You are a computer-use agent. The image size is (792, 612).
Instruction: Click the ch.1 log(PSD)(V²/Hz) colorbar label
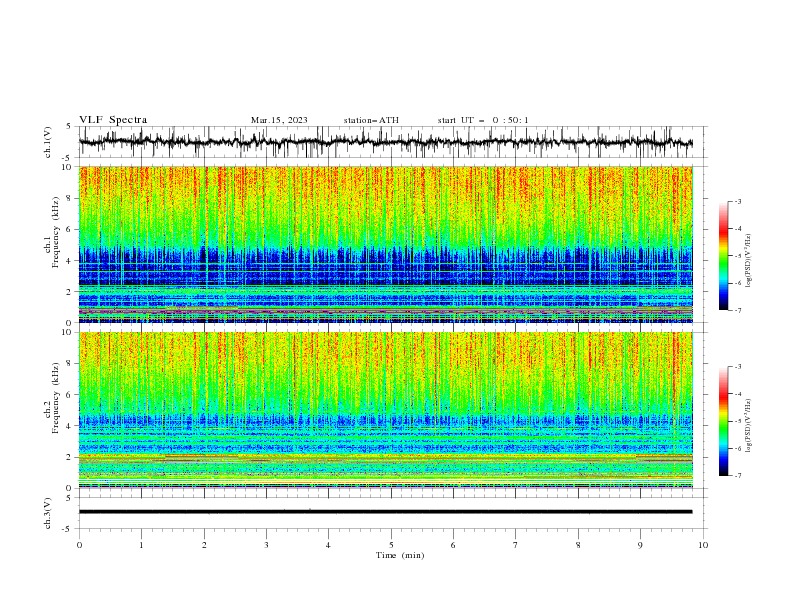coord(748,261)
